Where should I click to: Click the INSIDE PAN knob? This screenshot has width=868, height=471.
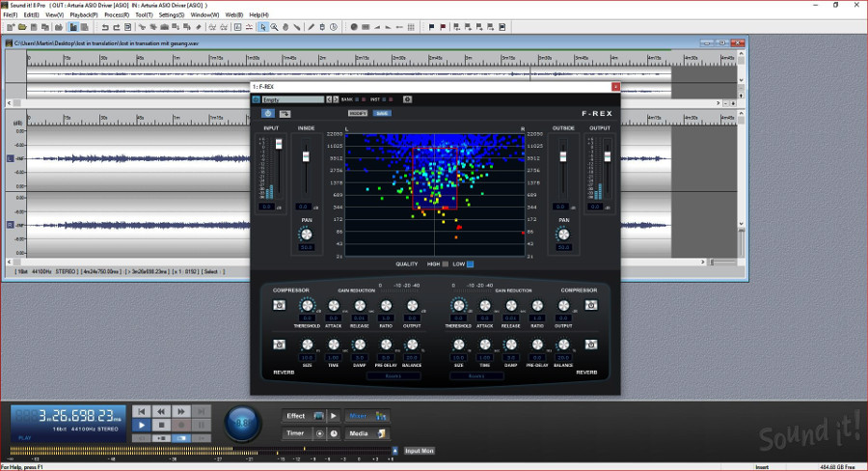click(306, 235)
